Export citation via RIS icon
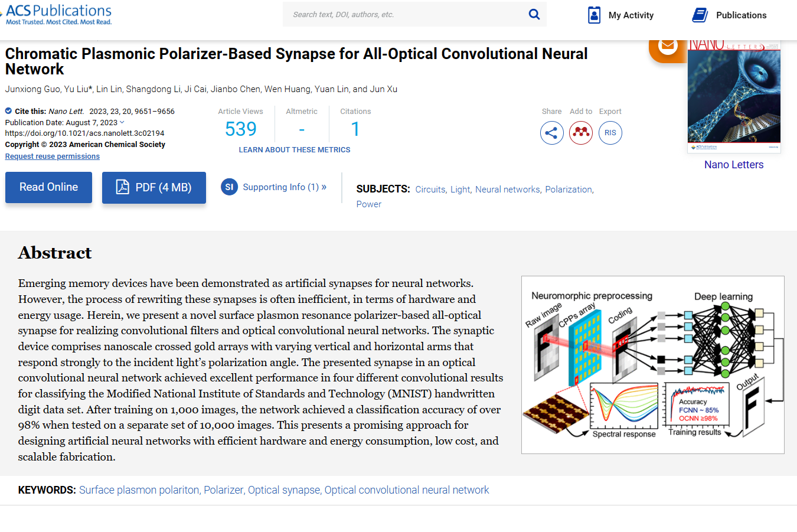 click(610, 133)
